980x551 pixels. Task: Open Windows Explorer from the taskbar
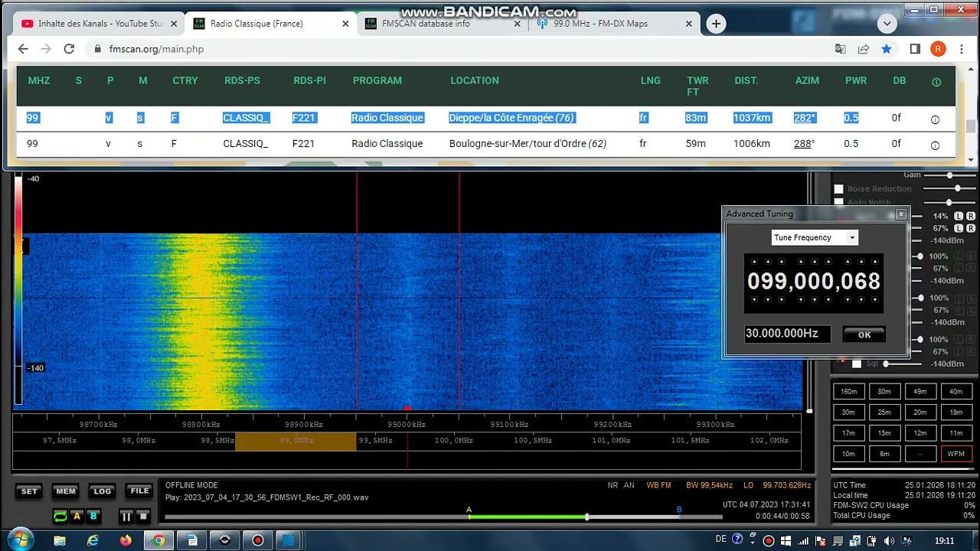click(60, 540)
